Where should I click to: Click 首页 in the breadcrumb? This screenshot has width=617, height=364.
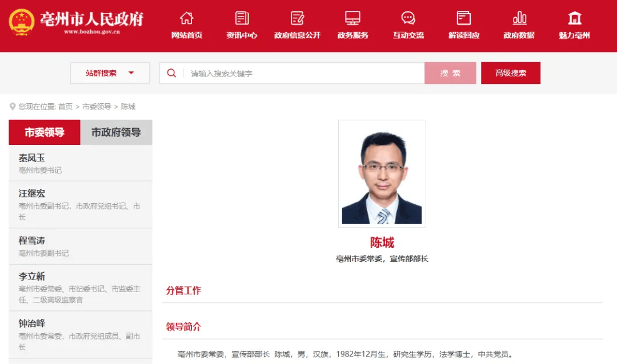65,107
